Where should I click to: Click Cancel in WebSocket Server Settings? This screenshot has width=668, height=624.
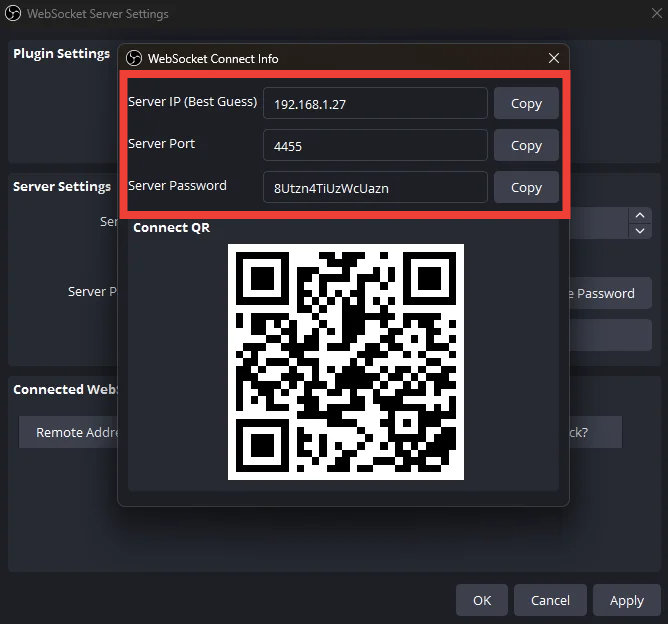click(550, 600)
